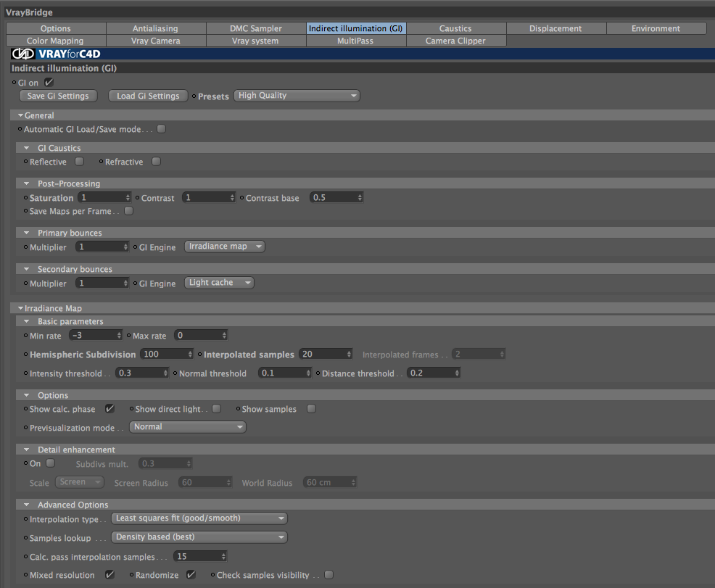Click the Intensity threshold stepper arrows
715x588 pixels.
click(165, 373)
